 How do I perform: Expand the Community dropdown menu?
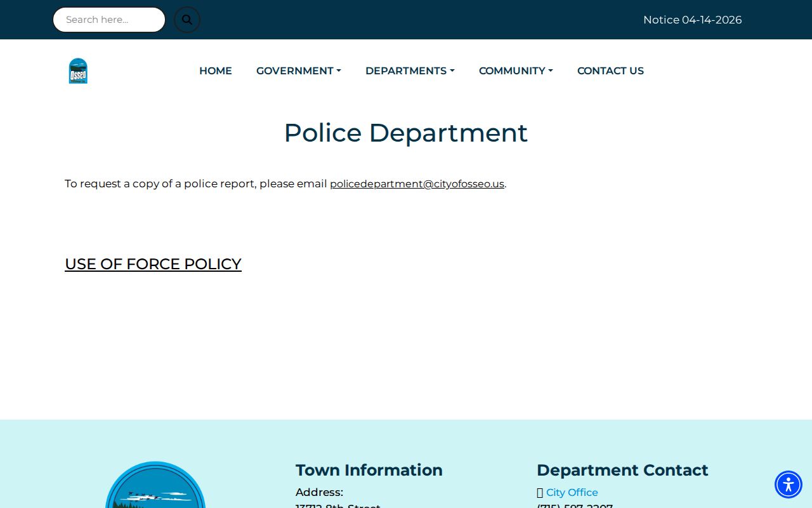tap(516, 71)
